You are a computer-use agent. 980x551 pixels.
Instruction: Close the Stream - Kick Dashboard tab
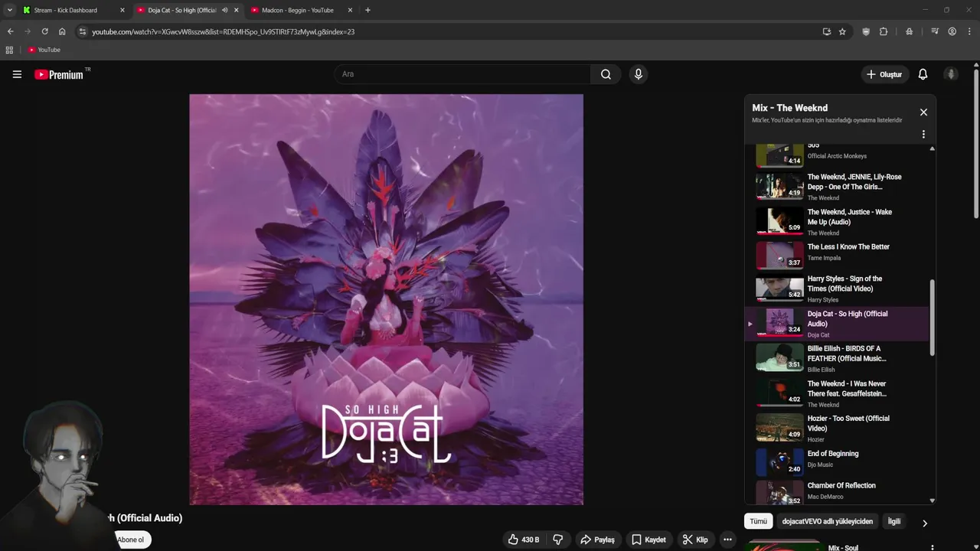coord(122,10)
